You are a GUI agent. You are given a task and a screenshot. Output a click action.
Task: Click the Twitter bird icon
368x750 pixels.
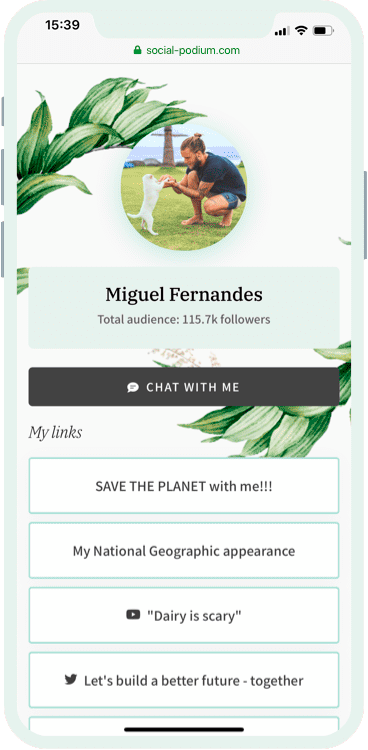point(71,680)
